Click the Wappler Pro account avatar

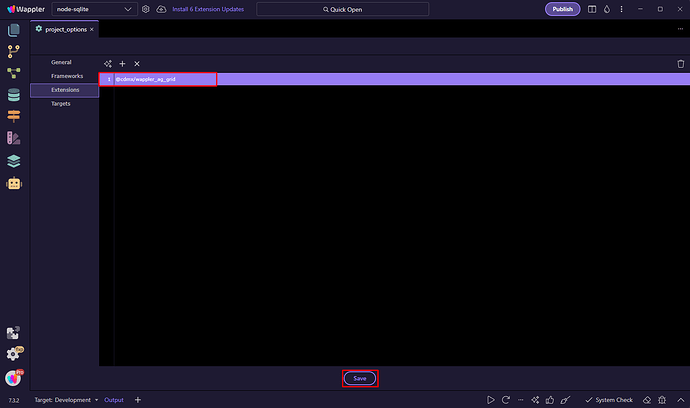[x=14, y=378]
